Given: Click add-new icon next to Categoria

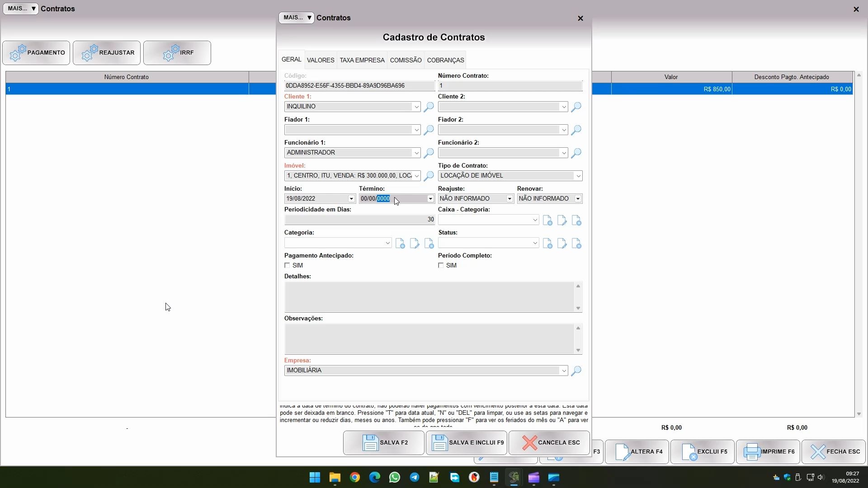Looking at the screenshot, I should coord(400,244).
